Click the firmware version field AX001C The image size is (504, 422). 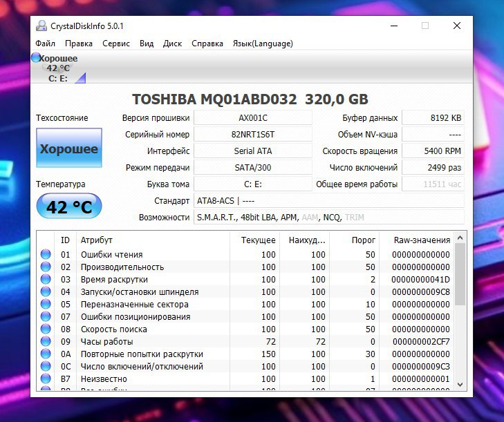click(253, 118)
